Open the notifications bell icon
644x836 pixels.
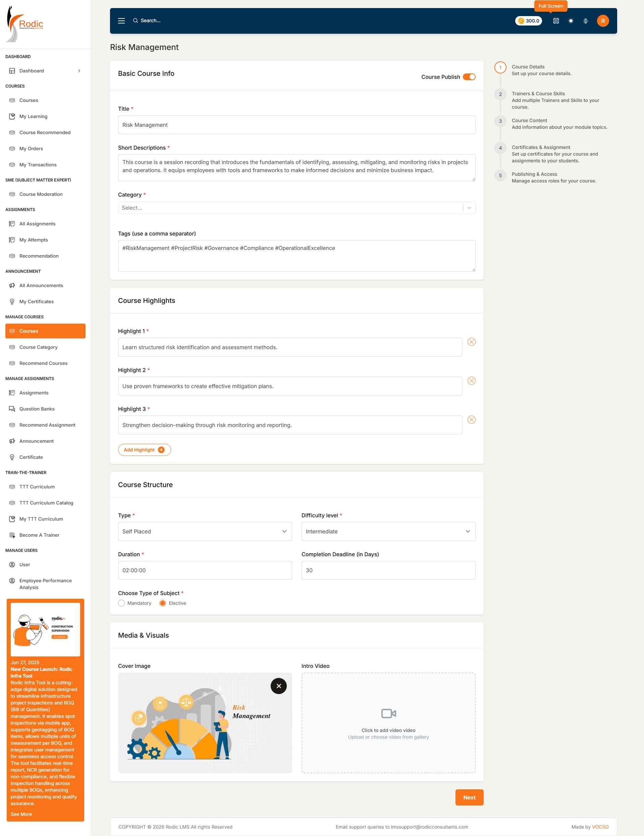pyautogui.click(x=585, y=21)
